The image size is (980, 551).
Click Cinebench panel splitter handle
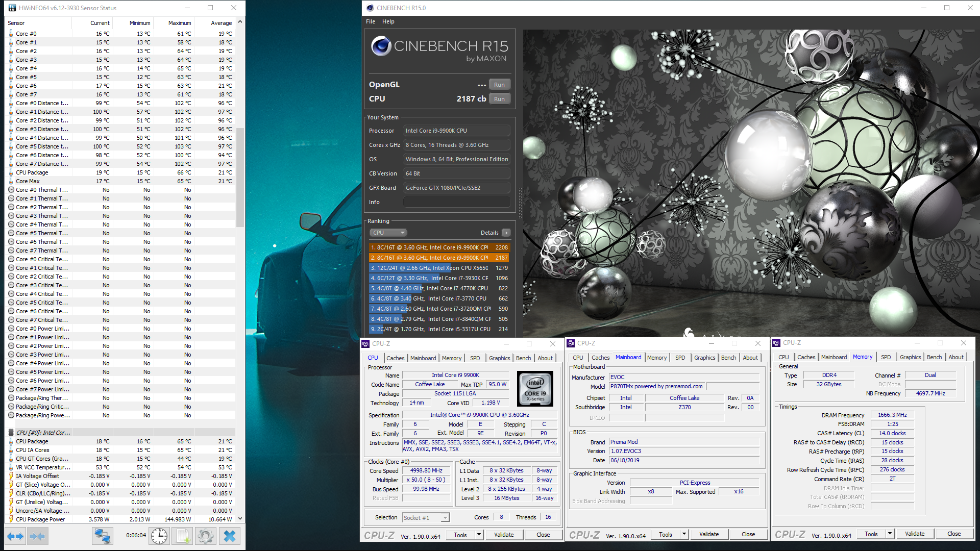click(520, 204)
